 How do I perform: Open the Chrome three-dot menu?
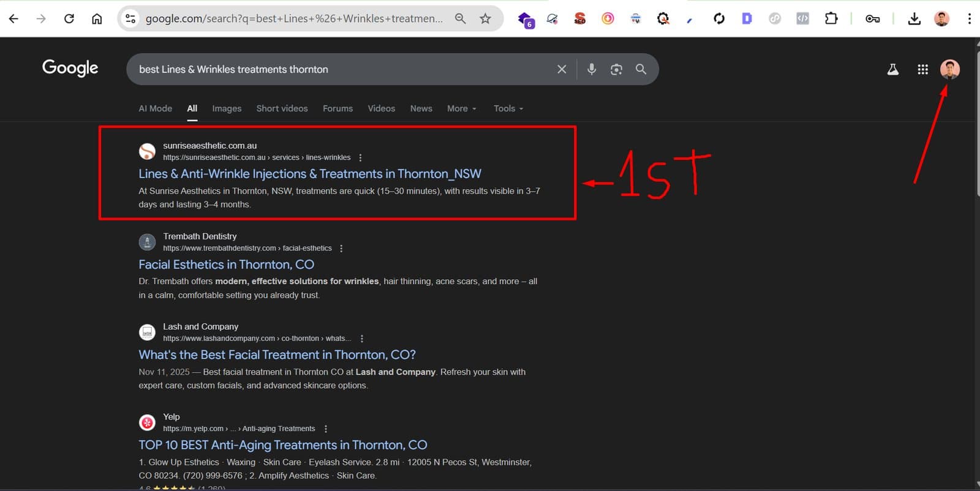969,18
